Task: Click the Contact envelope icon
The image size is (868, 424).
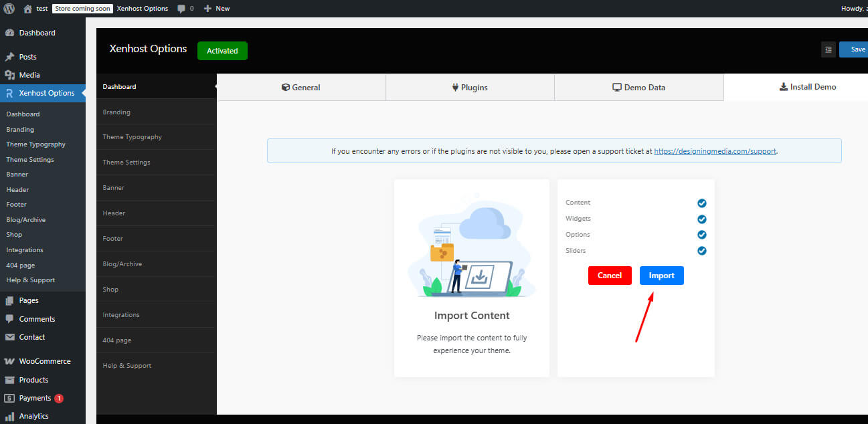Action: pos(9,337)
